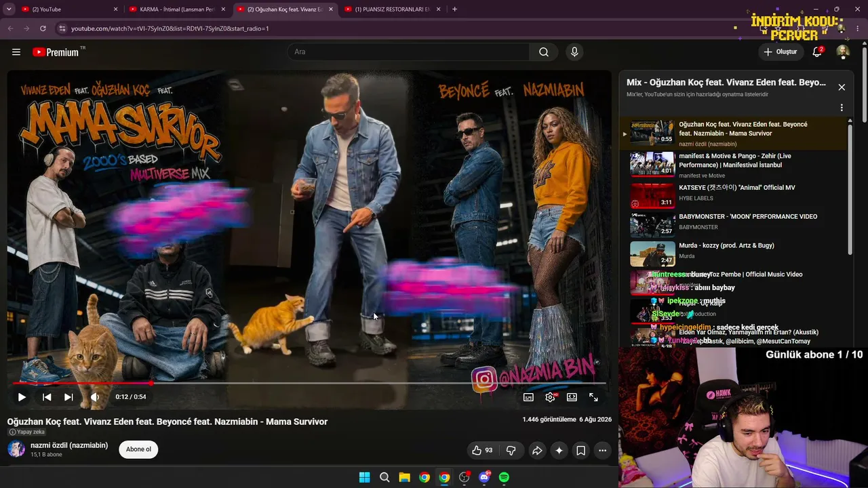Open the YouTube guide hamburger menu
Viewport: 868px width, 488px height.
(x=16, y=52)
